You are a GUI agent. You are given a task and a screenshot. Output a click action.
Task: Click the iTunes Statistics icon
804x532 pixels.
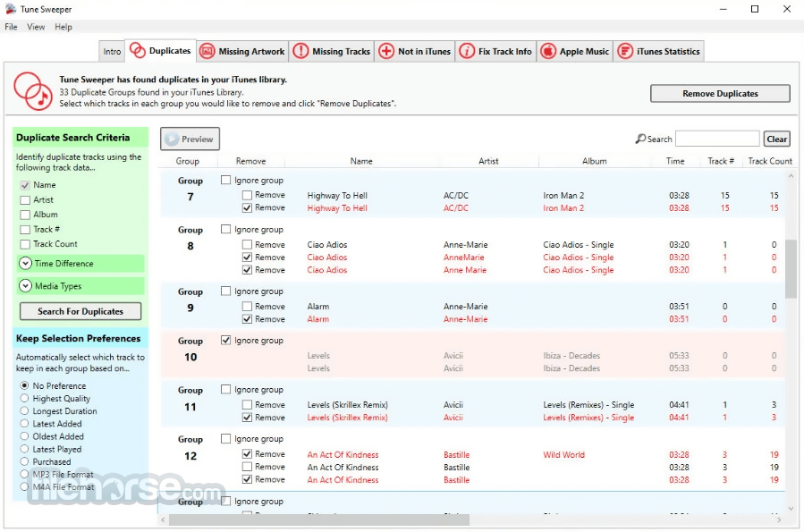625,51
